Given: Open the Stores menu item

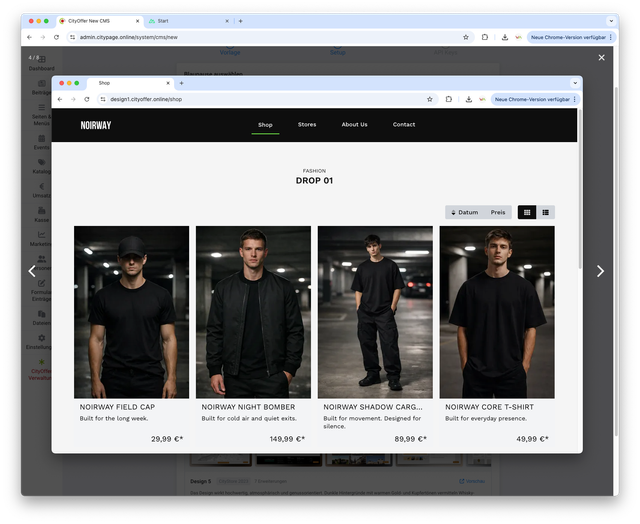Looking at the screenshot, I should click(x=307, y=125).
